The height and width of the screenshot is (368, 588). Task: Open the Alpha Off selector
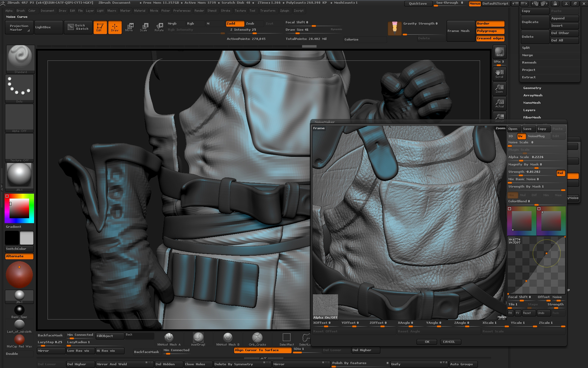19,118
